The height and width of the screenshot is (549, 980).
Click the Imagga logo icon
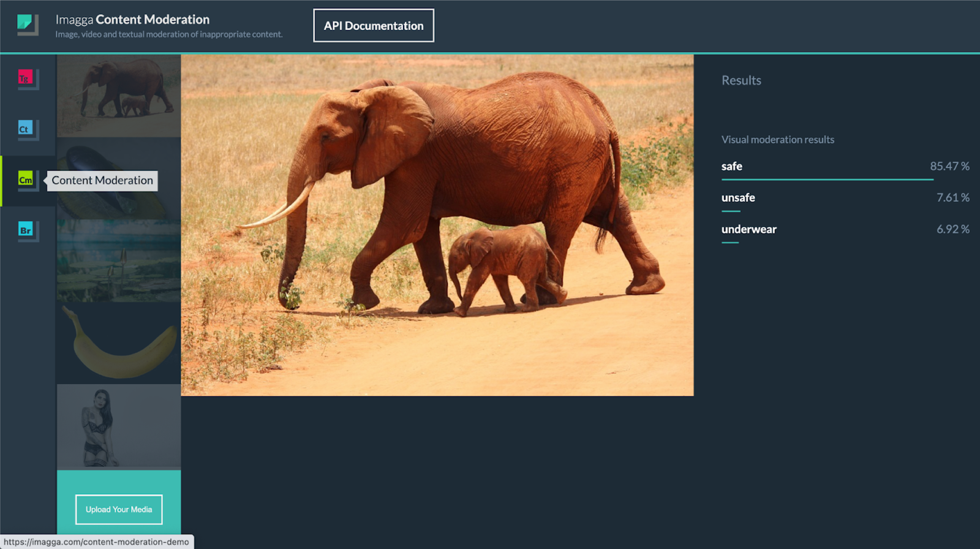pyautogui.click(x=27, y=25)
